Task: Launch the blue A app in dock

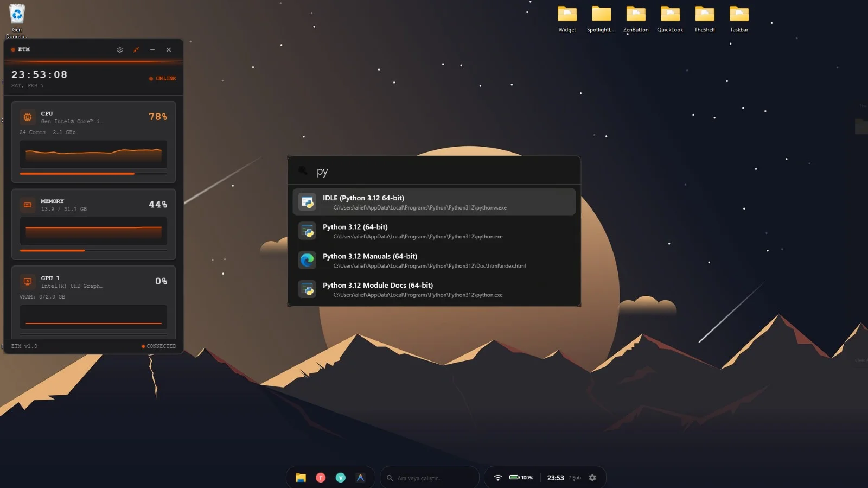Action: (360, 478)
